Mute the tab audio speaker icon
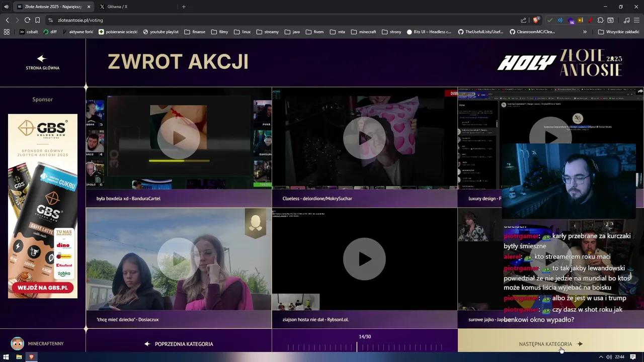 [6, 7]
